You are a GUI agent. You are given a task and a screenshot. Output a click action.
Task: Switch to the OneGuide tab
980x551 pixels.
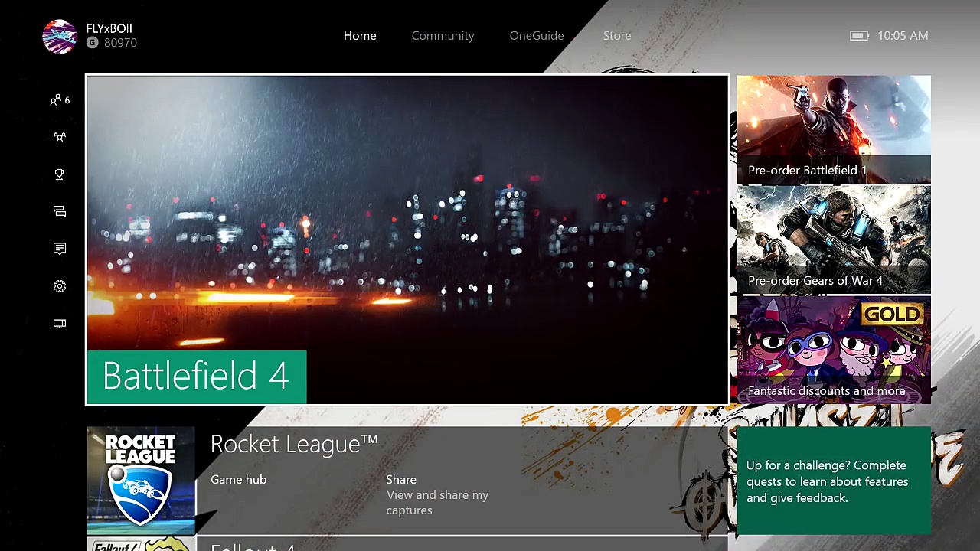pyautogui.click(x=536, y=36)
